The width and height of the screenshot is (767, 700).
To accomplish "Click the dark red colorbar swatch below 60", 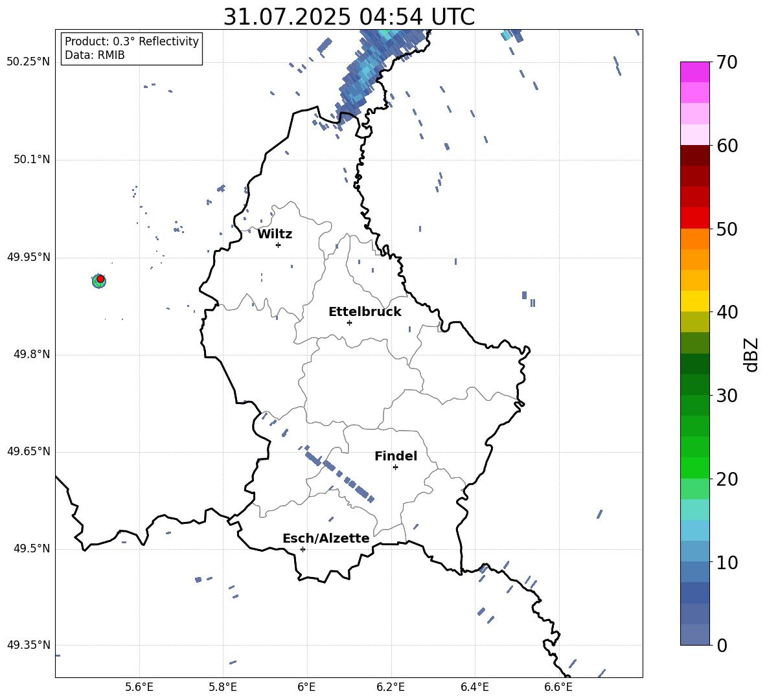I will tap(694, 155).
